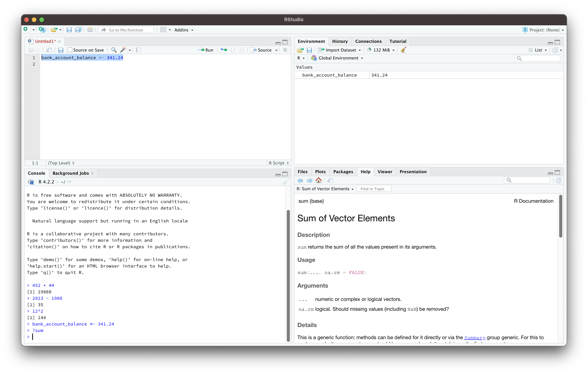Click the broom icon to clear the environment
Image resolution: width=588 pixels, height=374 pixels.
tap(403, 50)
